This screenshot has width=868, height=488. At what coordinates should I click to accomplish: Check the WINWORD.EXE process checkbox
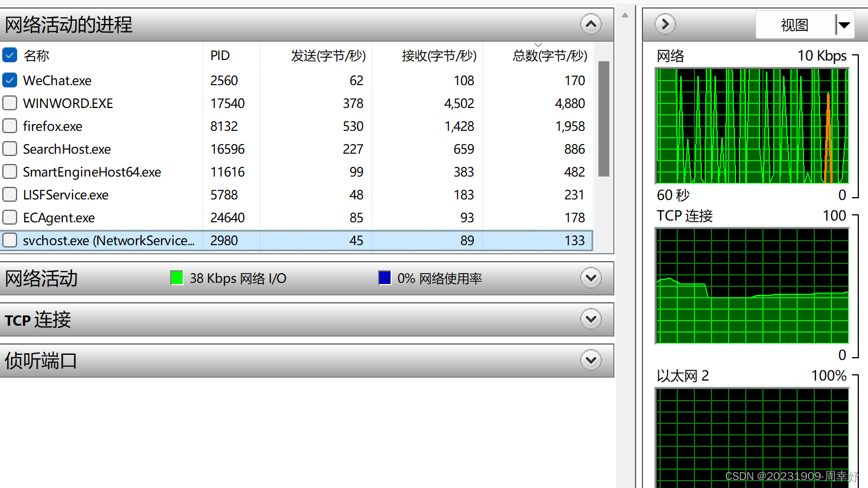coord(10,103)
